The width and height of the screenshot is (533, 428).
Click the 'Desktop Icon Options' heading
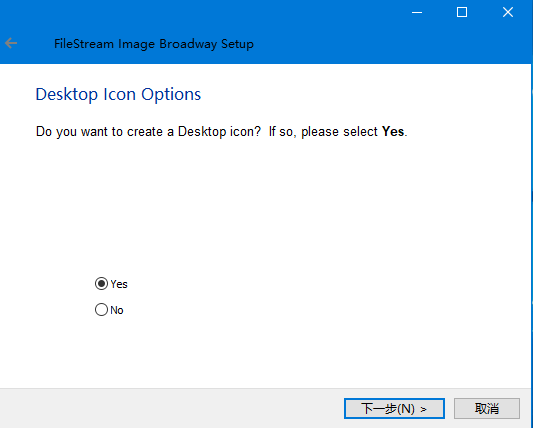pyautogui.click(x=118, y=95)
